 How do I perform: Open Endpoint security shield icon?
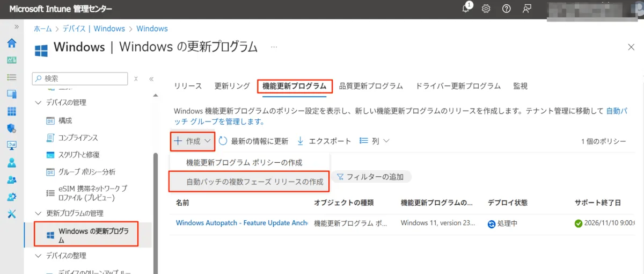point(11,128)
